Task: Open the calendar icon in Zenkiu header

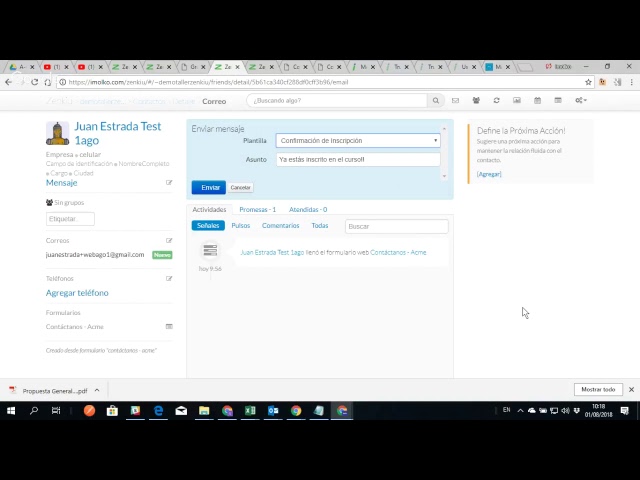Action: [538, 100]
